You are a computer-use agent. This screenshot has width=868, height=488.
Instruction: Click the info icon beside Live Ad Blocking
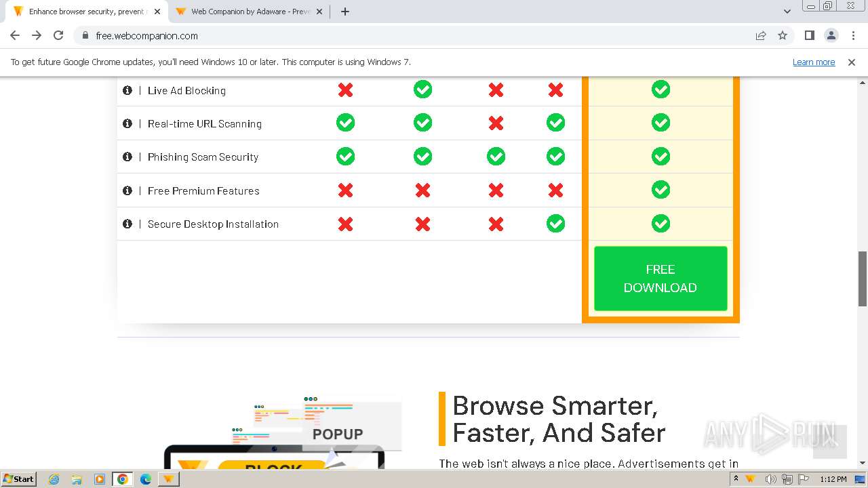coord(127,90)
